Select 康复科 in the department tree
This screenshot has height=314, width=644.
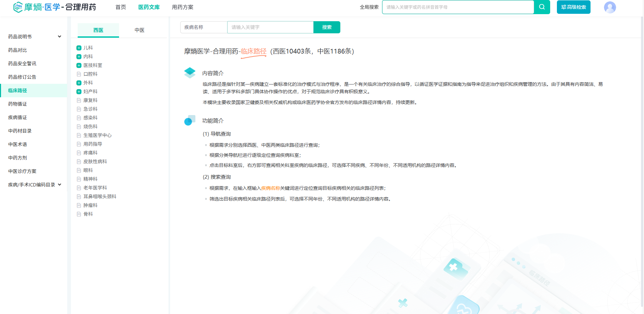coord(90,100)
